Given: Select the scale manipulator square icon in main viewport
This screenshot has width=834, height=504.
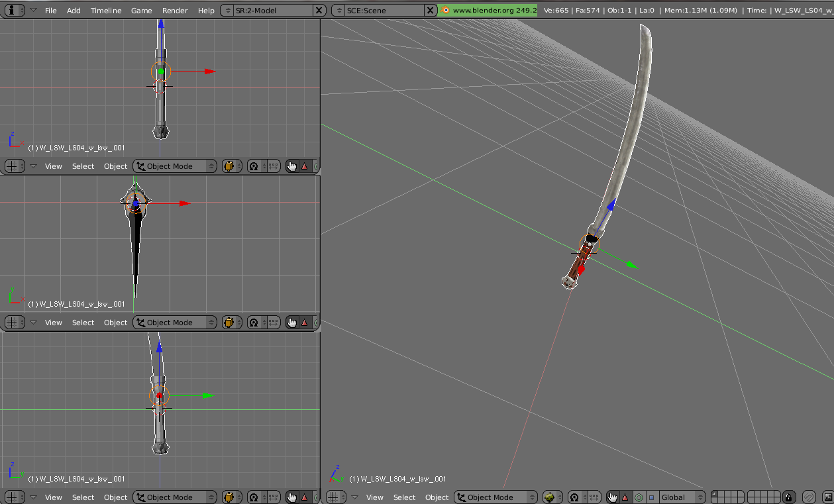Looking at the screenshot, I should coord(651,497).
